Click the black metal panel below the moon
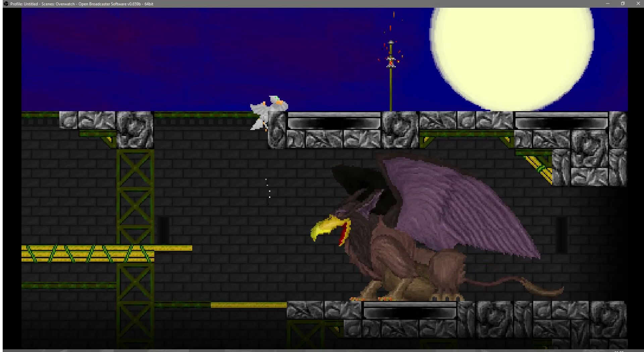The image size is (644, 352). pyautogui.click(x=561, y=121)
